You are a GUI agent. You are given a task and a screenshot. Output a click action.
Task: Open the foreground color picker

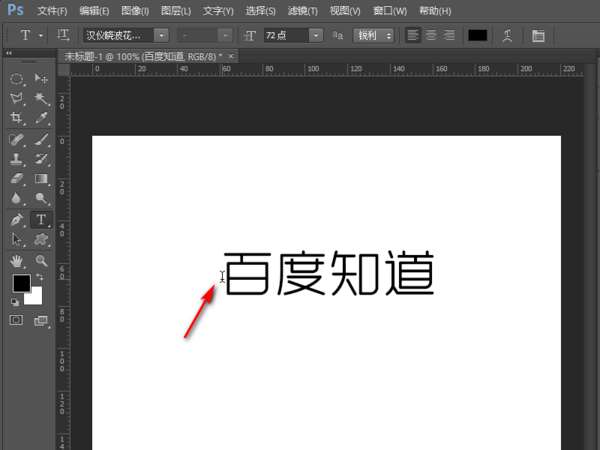[x=20, y=282]
